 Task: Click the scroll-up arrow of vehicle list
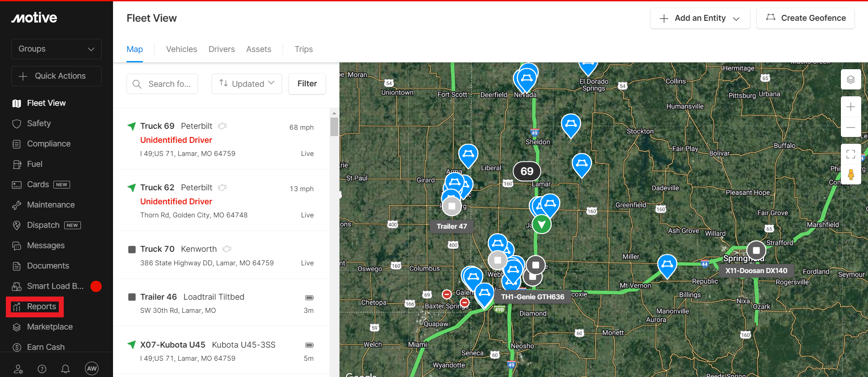334,113
